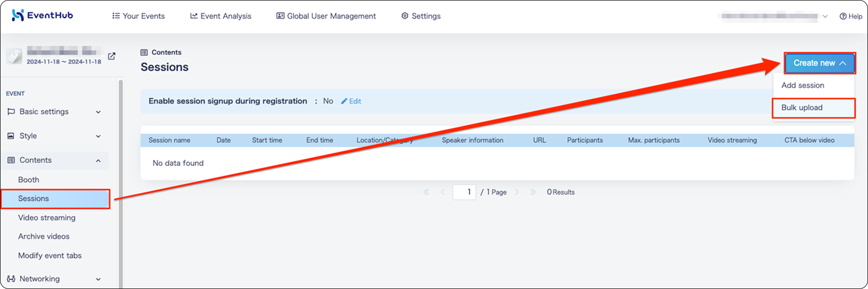Viewport: 868px width, 289px height.
Task: Click the Create new button
Action: [x=819, y=63]
